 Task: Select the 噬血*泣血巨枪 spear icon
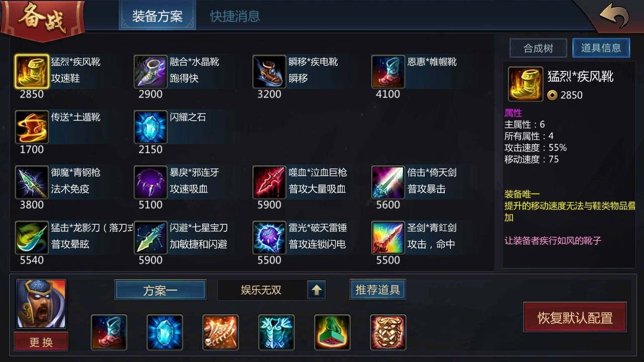[269, 183]
